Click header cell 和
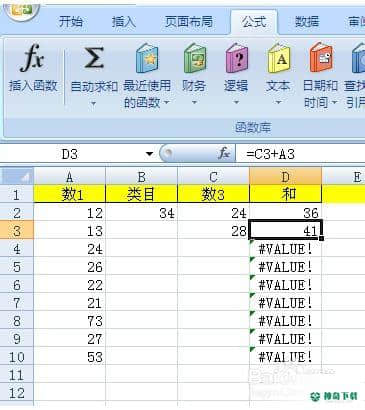 click(285, 194)
